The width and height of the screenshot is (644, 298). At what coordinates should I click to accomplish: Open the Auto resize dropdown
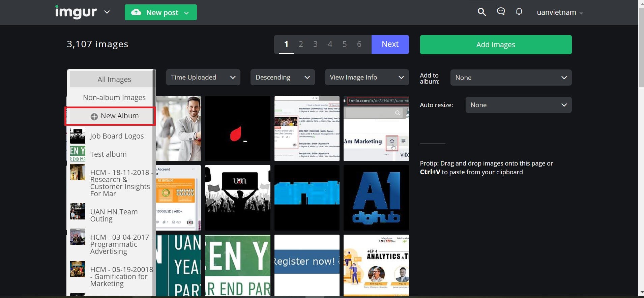(519, 105)
